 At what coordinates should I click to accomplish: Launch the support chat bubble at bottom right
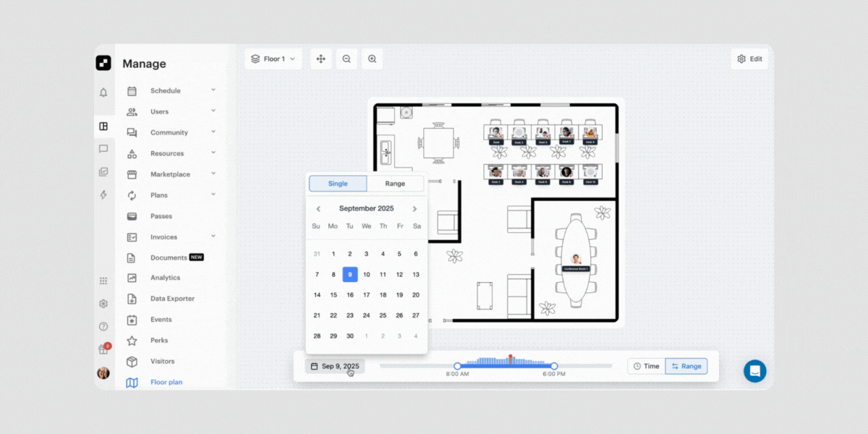(754, 370)
